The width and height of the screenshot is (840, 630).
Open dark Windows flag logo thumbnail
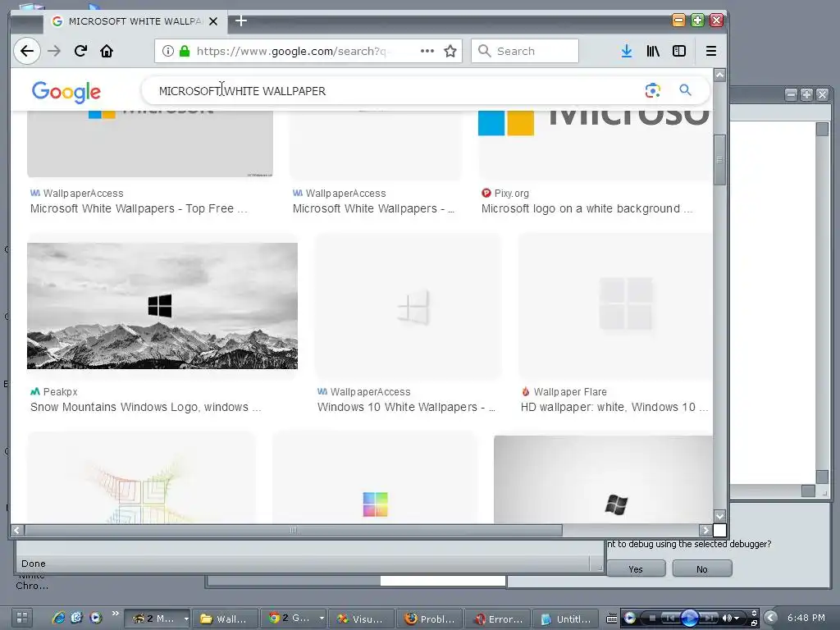[x=603, y=479]
